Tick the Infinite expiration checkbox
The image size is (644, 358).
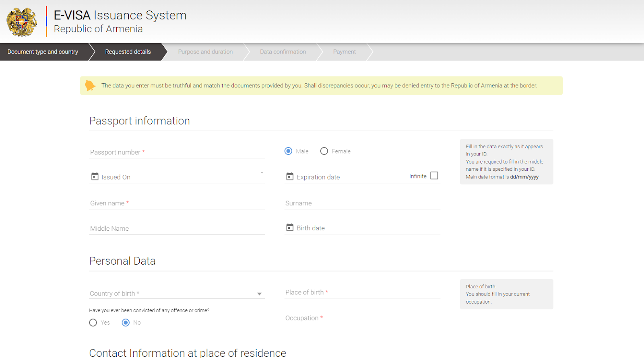click(x=434, y=176)
